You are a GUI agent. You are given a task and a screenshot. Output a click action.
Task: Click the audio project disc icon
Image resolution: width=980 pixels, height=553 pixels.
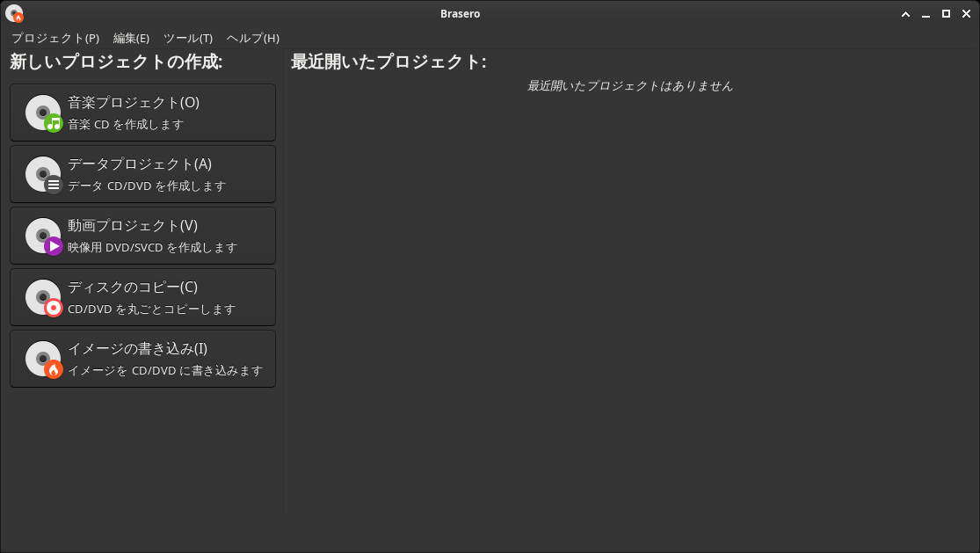pyautogui.click(x=44, y=113)
